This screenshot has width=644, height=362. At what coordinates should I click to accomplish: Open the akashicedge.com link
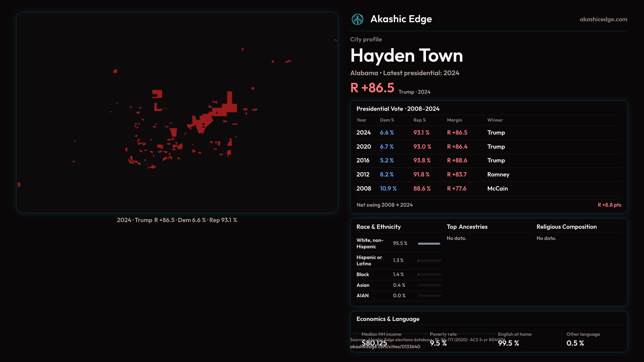pyautogui.click(x=603, y=19)
